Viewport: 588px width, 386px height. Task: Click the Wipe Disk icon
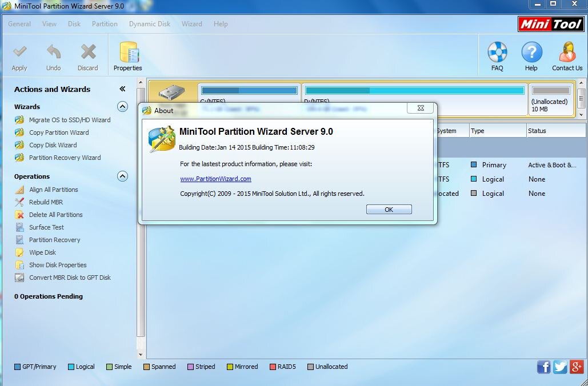(19, 252)
